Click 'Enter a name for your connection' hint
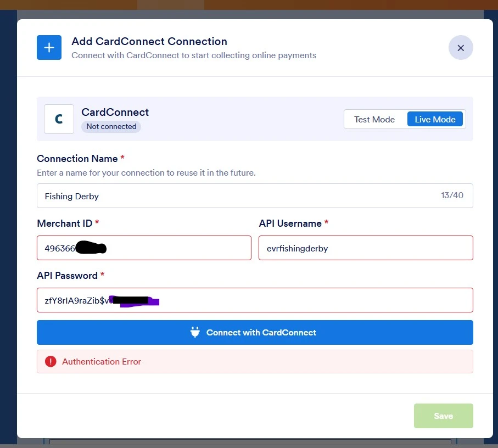Viewport: 498px width, 448px height. point(146,173)
